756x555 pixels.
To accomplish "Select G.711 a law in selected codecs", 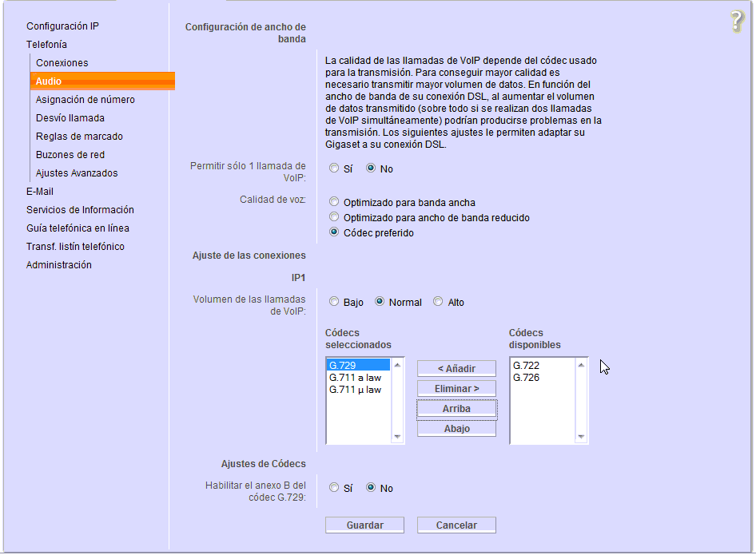I will [x=355, y=378].
